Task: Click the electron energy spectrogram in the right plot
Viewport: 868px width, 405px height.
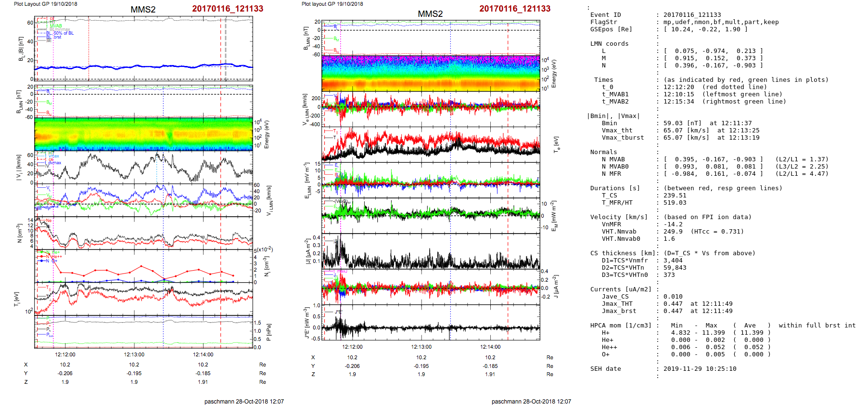Action: (x=431, y=73)
